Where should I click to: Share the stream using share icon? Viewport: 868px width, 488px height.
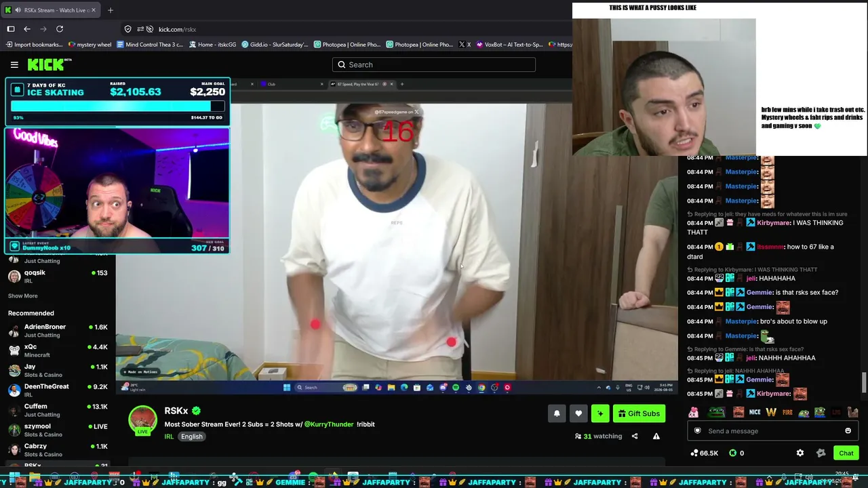635,436
